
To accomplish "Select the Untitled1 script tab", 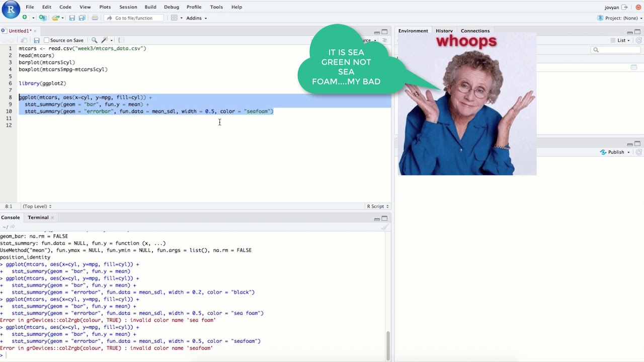I will tap(20, 31).
